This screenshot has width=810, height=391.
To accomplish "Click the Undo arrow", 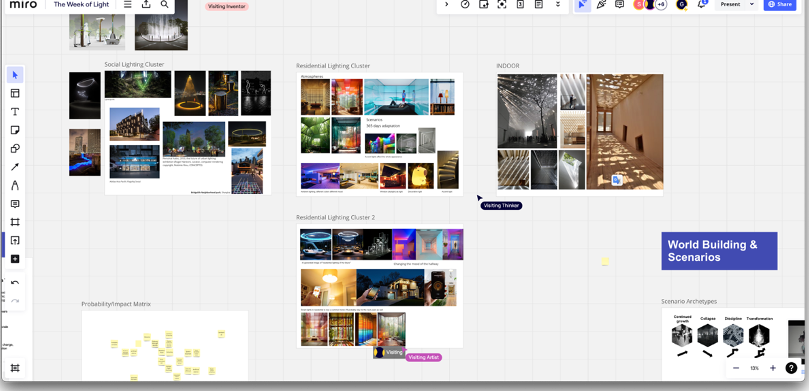I will click(15, 283).
